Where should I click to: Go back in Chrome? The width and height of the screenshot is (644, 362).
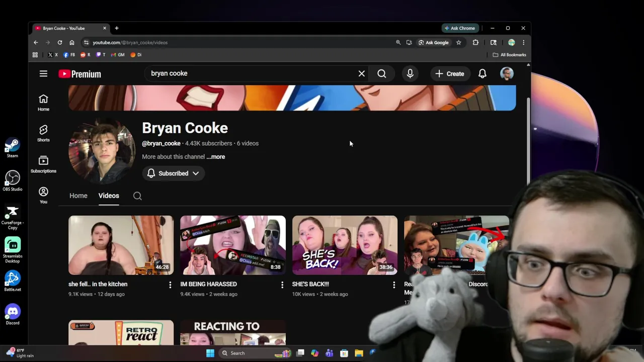[x=36, y=43]
